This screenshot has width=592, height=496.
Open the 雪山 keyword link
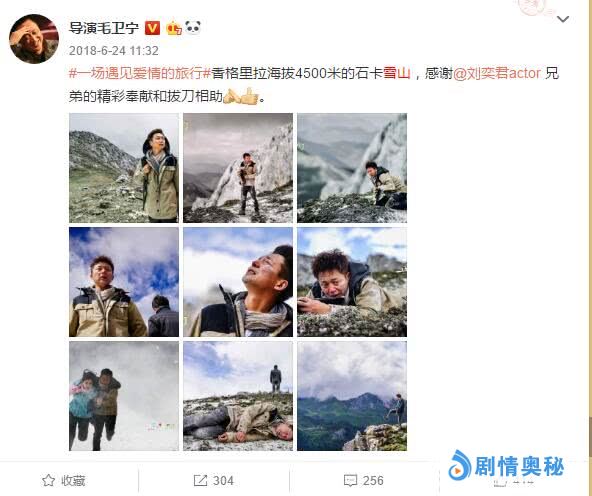(x=397, y=73)
